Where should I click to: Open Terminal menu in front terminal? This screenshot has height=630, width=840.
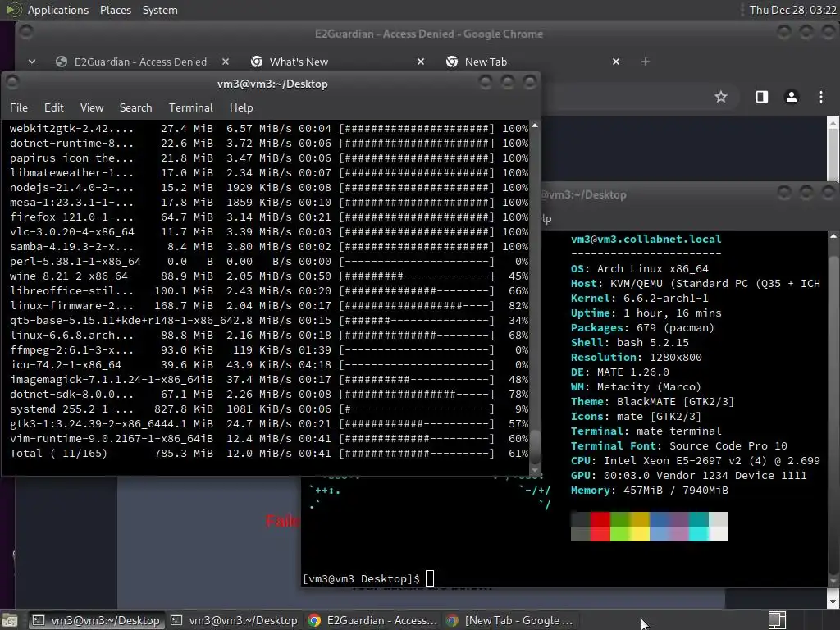190,107
